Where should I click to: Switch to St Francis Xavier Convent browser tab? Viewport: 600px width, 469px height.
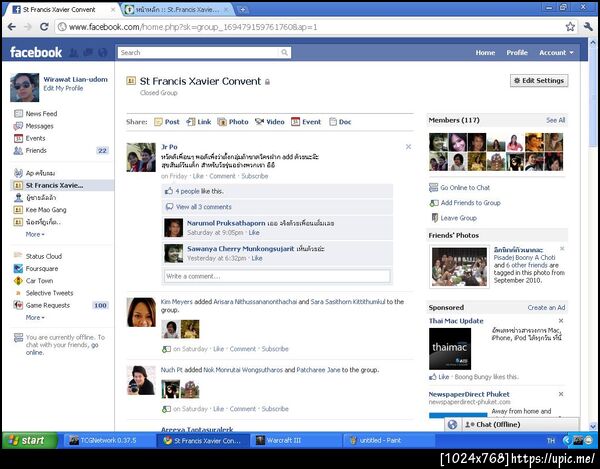pyautogui.click(x=61, y=10)
